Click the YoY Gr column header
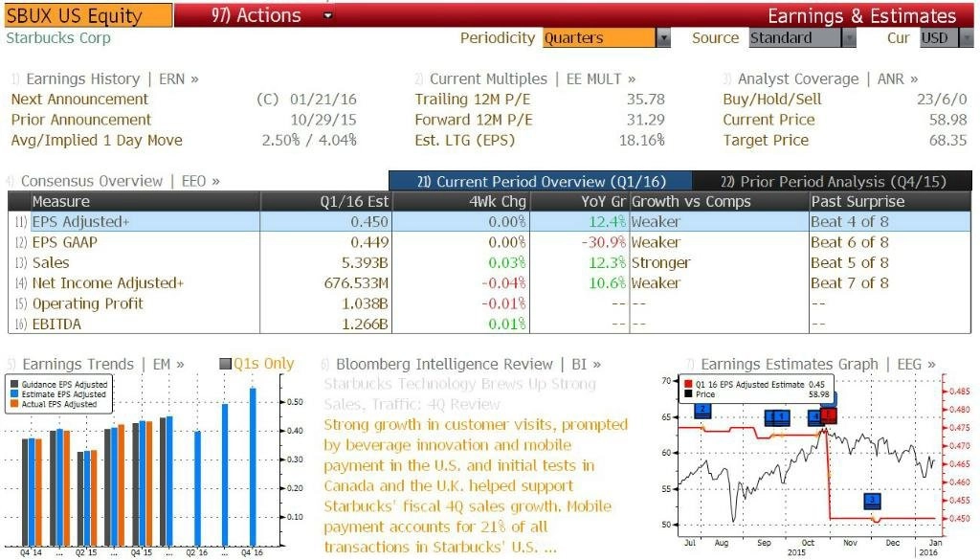 click(579, 201)
